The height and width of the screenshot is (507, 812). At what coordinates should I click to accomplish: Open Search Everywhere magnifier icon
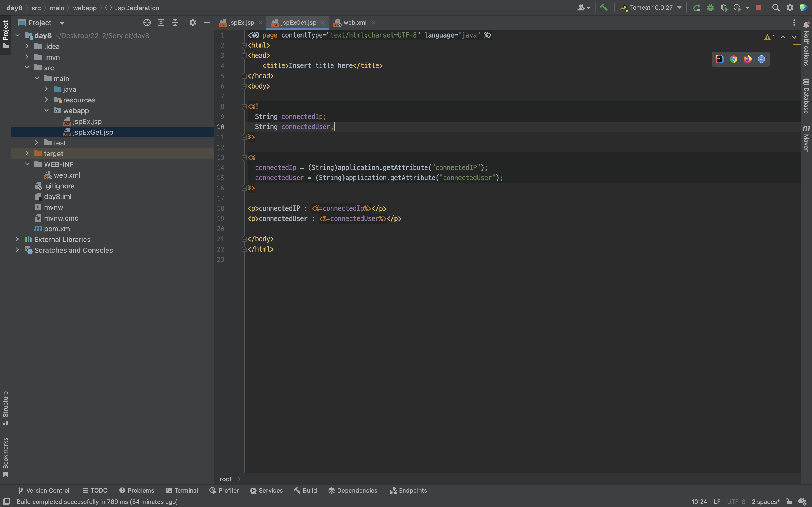775,8
